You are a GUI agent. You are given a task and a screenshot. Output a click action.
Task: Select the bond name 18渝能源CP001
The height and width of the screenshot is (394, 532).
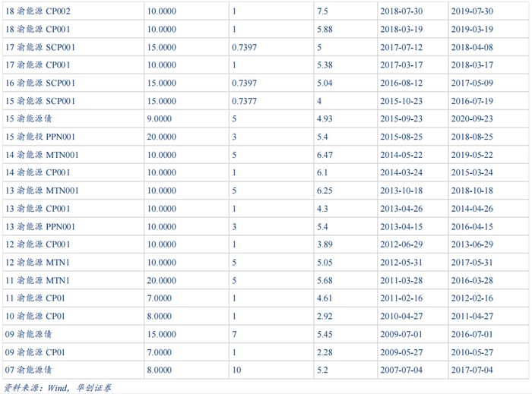click(38, 29)
